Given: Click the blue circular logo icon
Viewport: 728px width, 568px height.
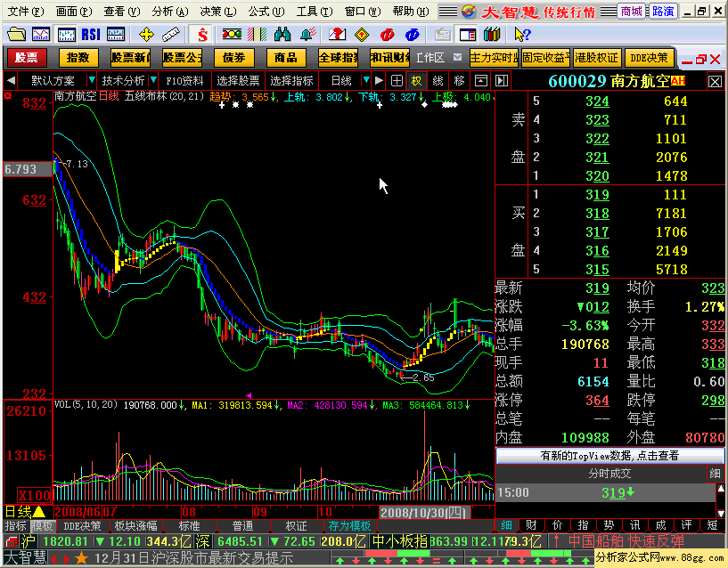Looking at the screenshot, I should pos(412,34).
